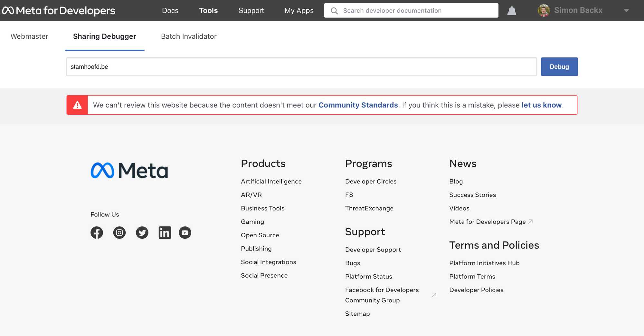This screenshot has height=336, width=644.
Task: Open Meta's YouTube icon
Action: (x=185, y=232)
